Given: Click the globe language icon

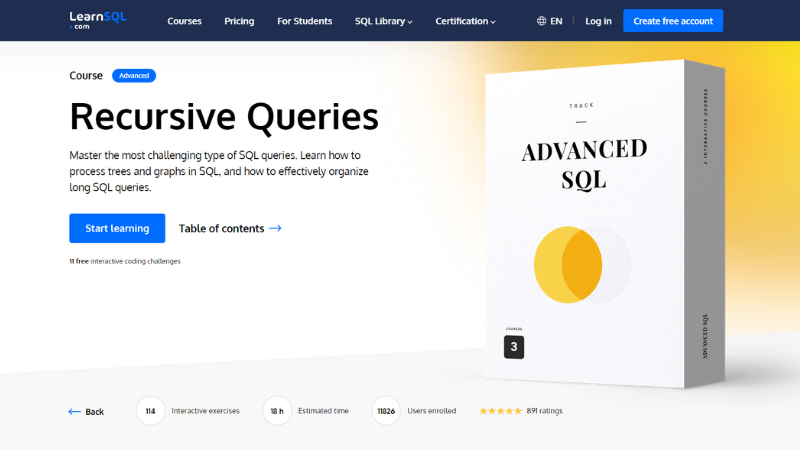Looking at the screenshot, I should click(x=541, y=21).
